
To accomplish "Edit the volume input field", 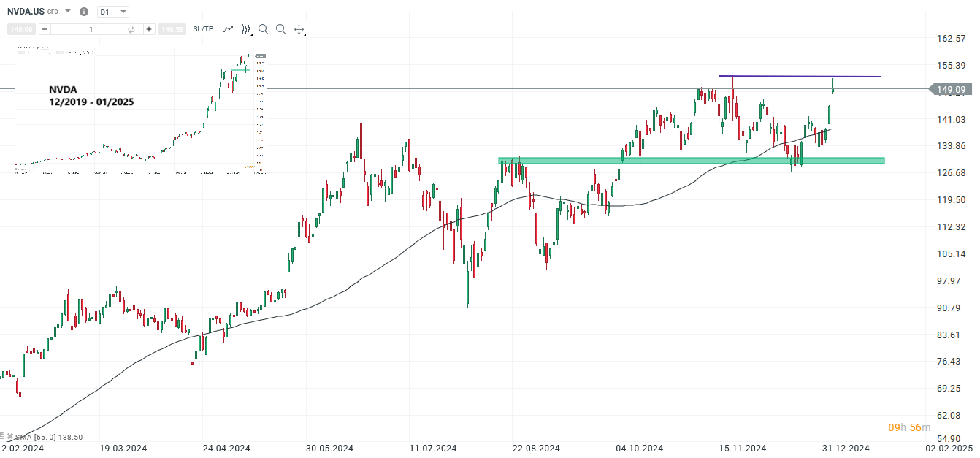I will click(x=90, y=29).
